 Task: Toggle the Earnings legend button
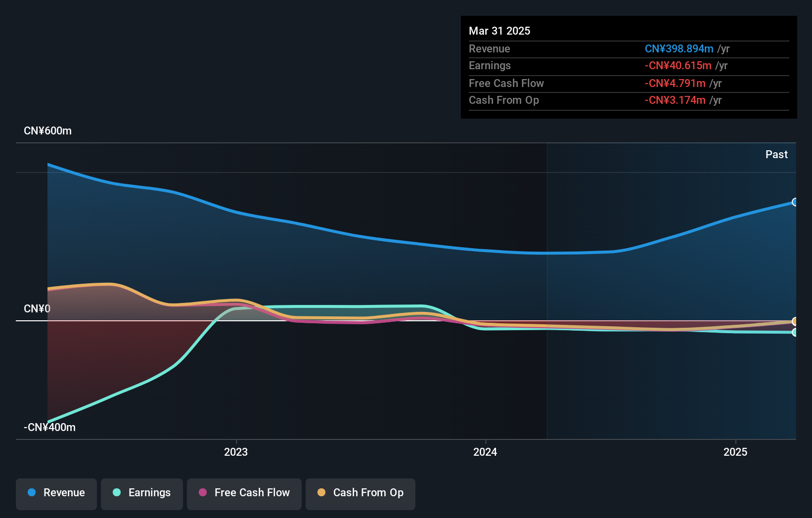(x=142, y=494)
